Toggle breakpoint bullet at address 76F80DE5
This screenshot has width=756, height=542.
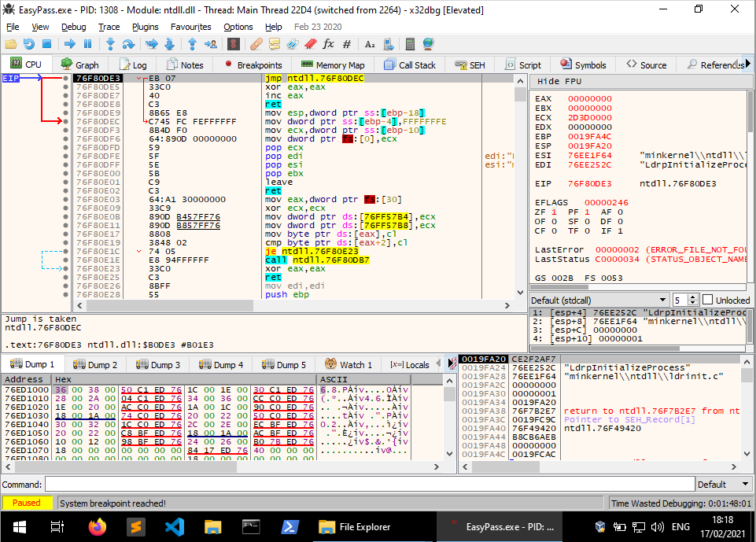[x=65, y=87]
